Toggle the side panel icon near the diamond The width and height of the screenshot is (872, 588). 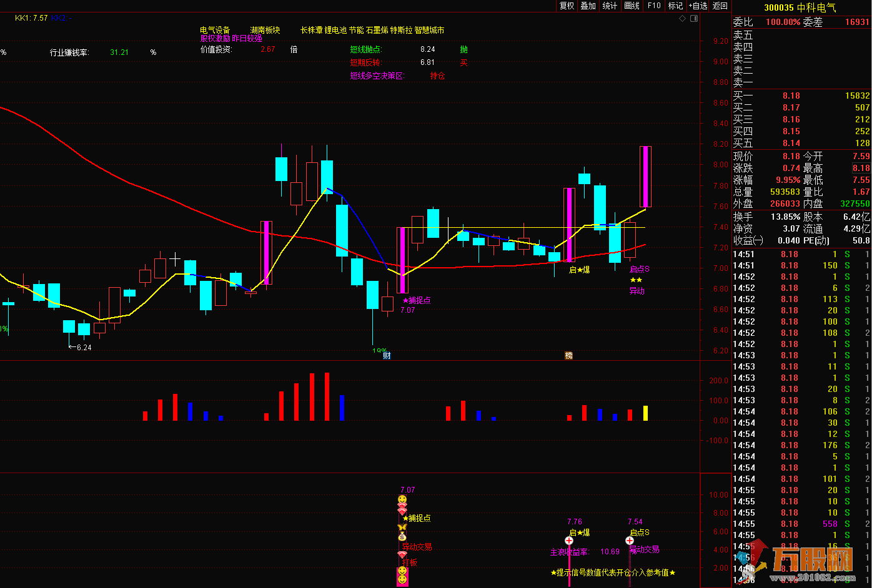click(694, 19)
